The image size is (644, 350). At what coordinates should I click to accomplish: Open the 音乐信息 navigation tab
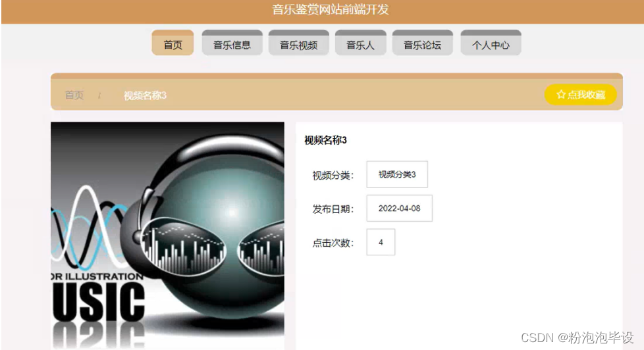tap(232, 43)
